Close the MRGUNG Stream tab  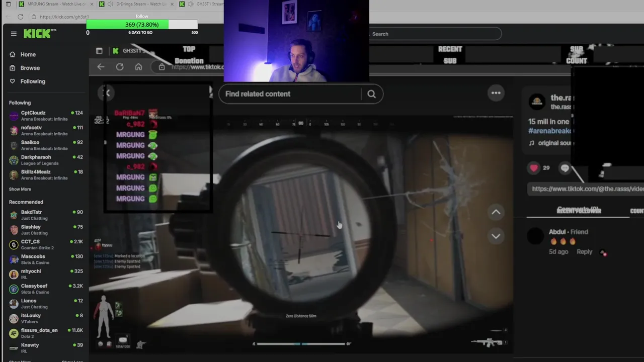pos(91,4)
